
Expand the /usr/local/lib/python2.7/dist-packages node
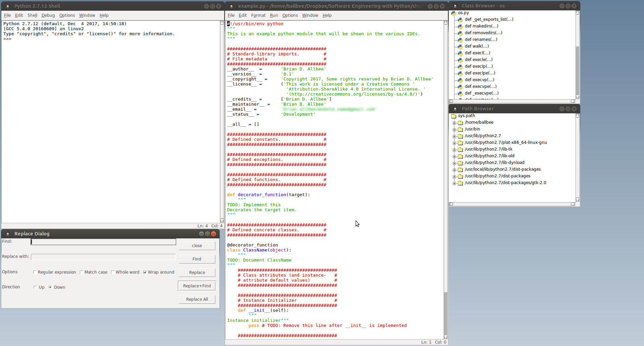(x=454, y=170)
